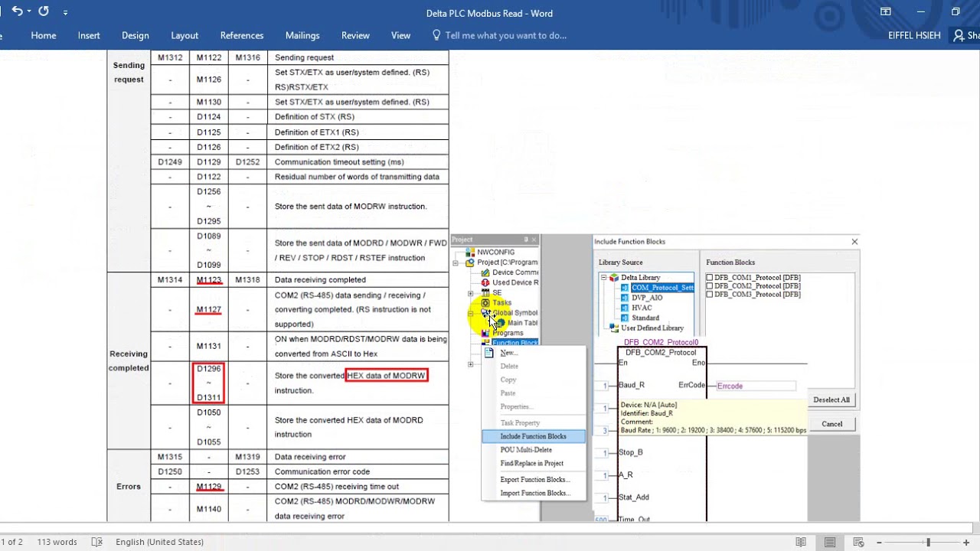Expand the SE node in pictured Project tree

click(471, 293)
